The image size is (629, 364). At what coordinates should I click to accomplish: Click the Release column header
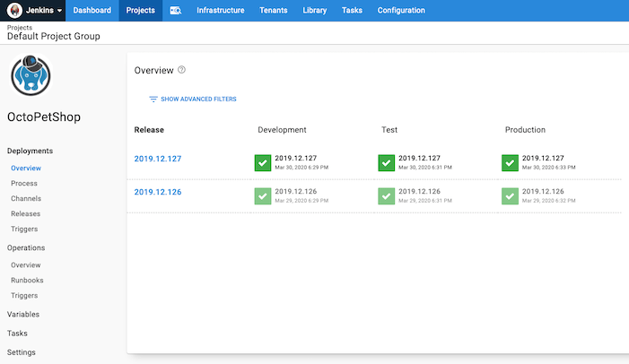coord(149,130)
